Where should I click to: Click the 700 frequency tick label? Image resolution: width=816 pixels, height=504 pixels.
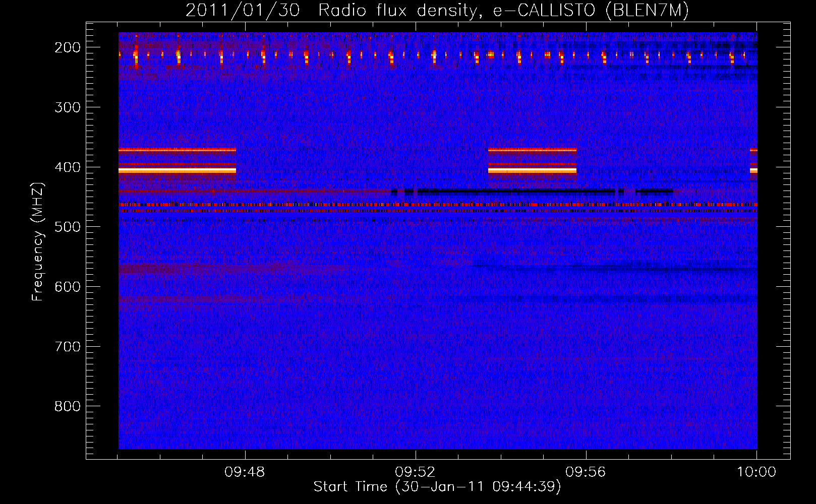(67, 347)
